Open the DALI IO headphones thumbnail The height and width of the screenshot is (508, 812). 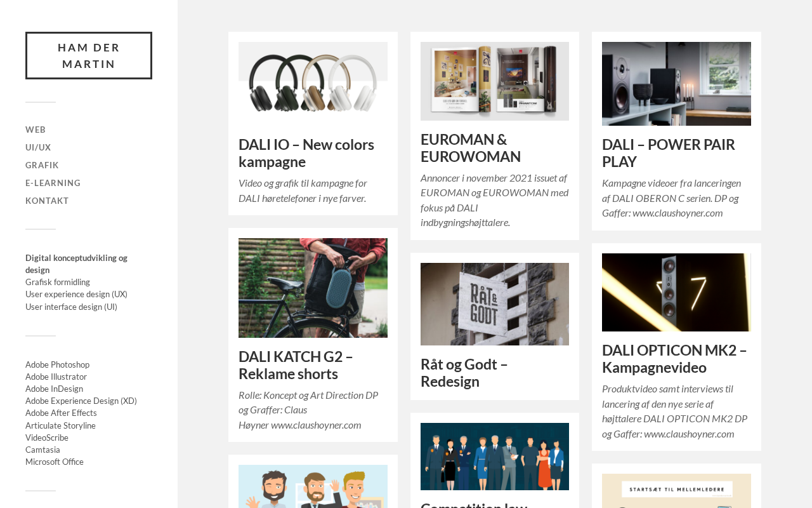click(313, 84)
